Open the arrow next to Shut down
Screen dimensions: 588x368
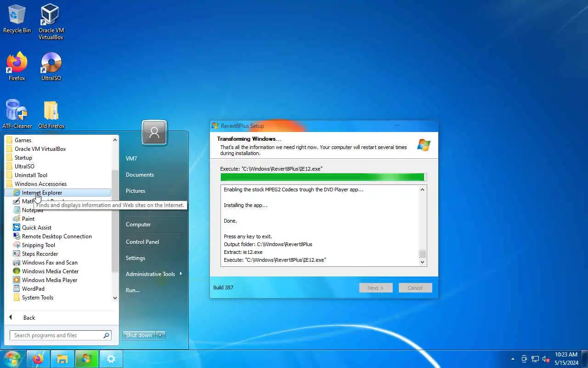coord(161,335)
